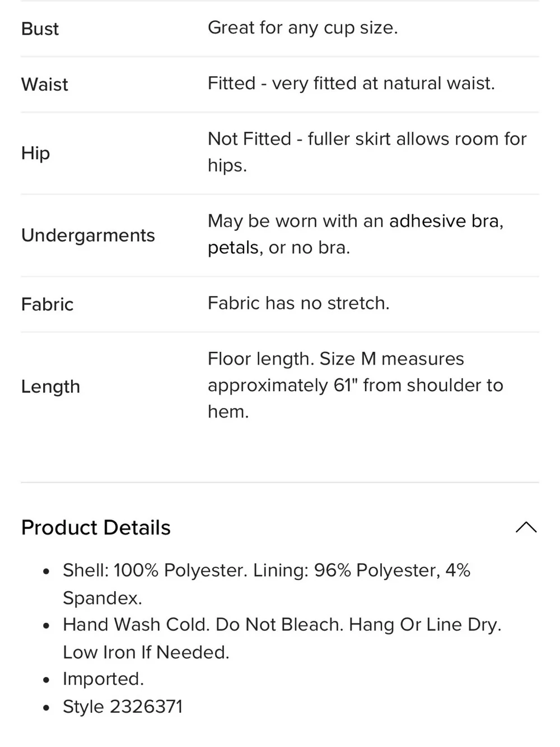Click the Imported bullet item
Image resolution: width=560 pixels, height=747 pixels.
[x=103, y=679]
